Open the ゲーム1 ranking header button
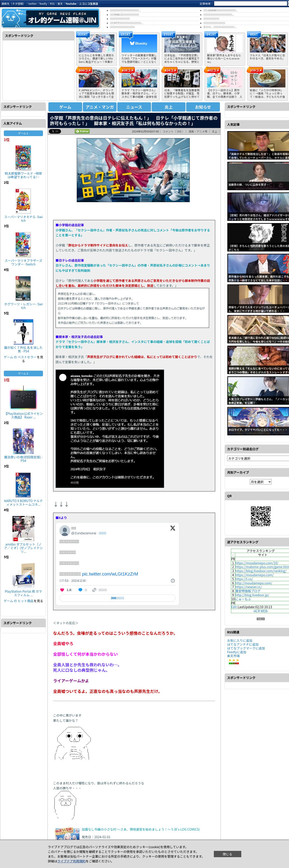Viewport: 289px width, 868px height. (23, 133)
